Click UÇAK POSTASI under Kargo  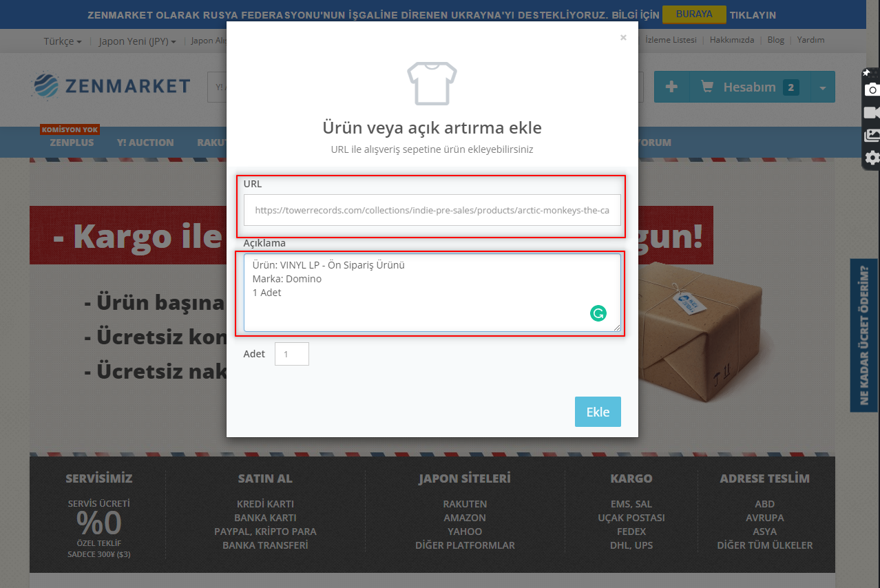[x=631, y=518]
